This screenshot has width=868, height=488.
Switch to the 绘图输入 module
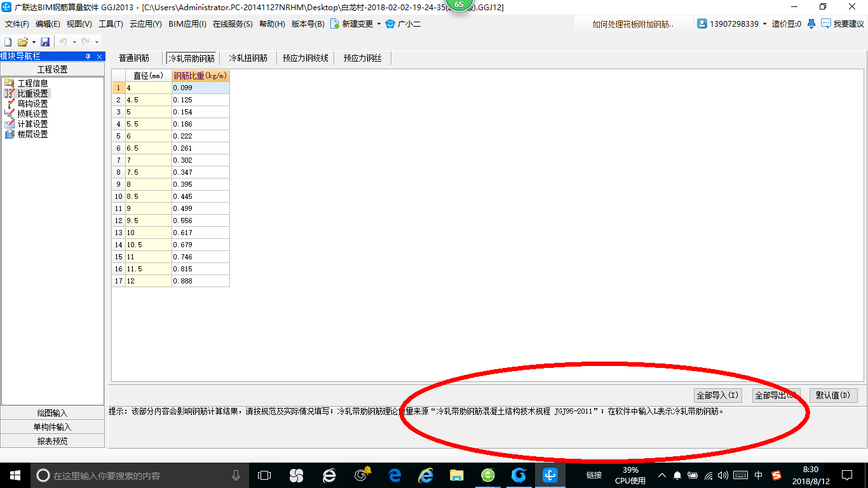[x=52, y=413]
